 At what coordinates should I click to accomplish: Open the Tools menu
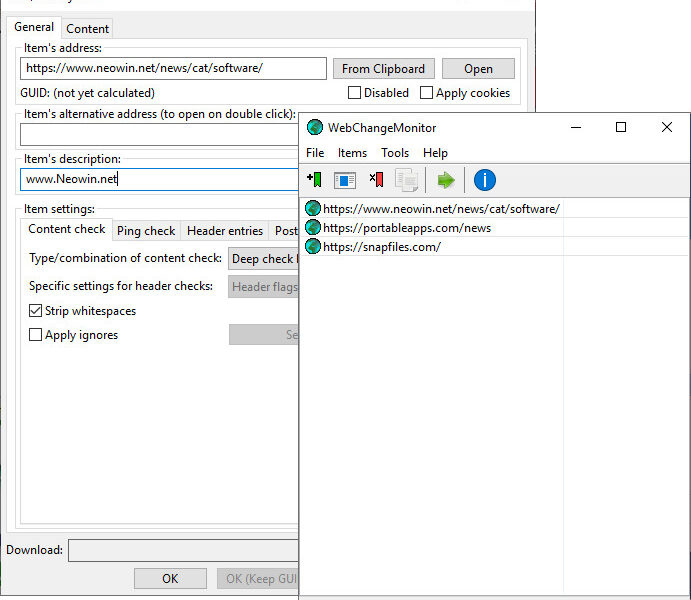(395, 153)
